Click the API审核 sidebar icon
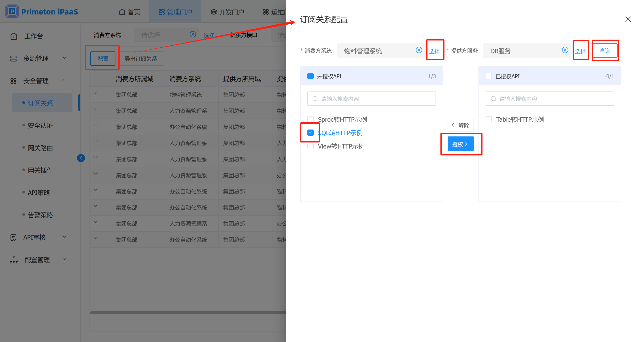The height and width of the screenshot is (342, 644). [x=13, y=238]
